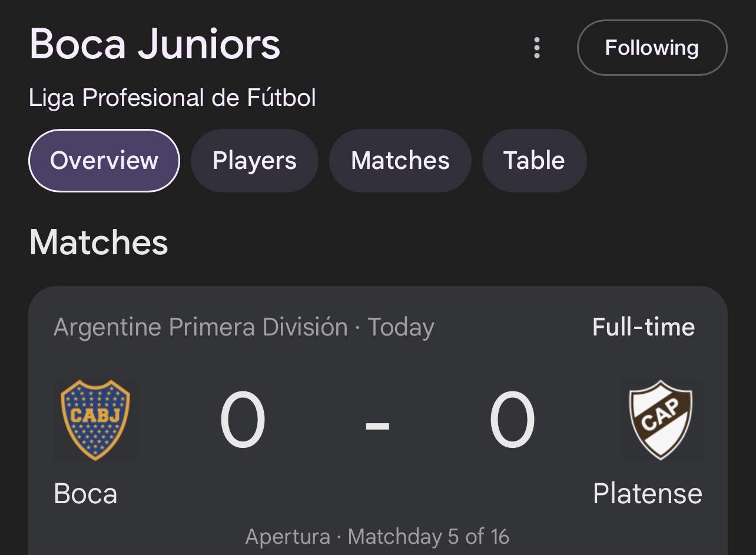Click the Boca team name below crest
The image size is (756, 555).
pyautogui.click(x=85, y=493)
